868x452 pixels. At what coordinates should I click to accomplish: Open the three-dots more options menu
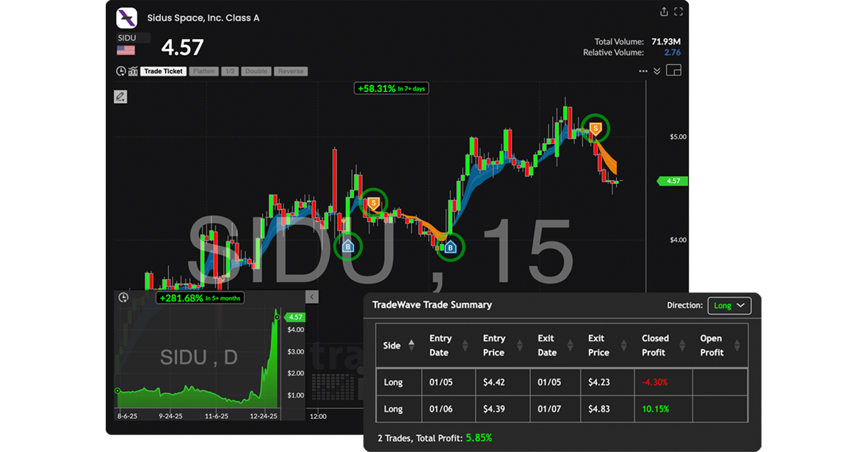click(x=643, y=71)
